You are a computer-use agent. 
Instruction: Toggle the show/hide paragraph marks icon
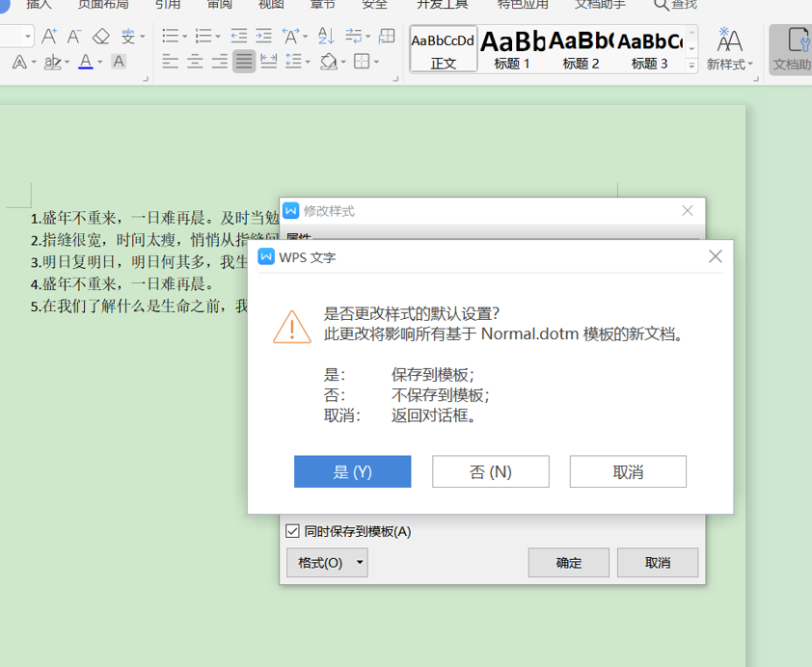[354, 37]
